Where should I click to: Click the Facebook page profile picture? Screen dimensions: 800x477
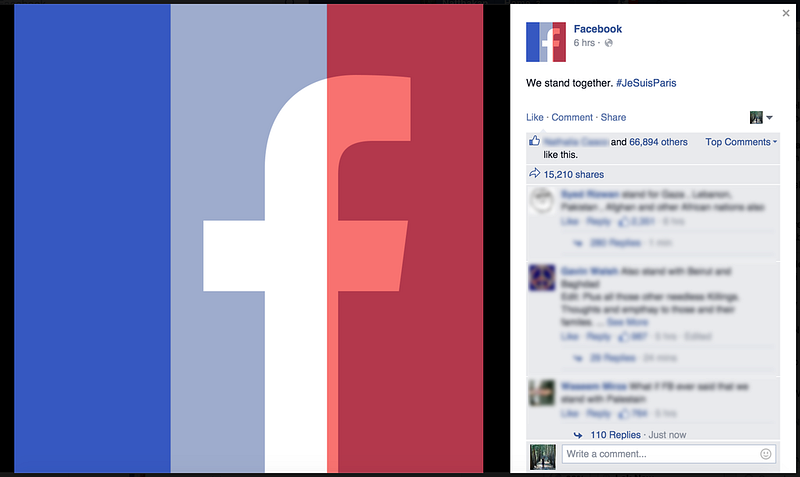[545, 42]
